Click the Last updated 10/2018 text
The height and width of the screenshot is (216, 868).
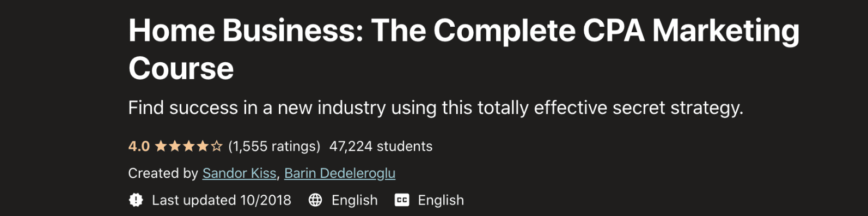[222, 200]
